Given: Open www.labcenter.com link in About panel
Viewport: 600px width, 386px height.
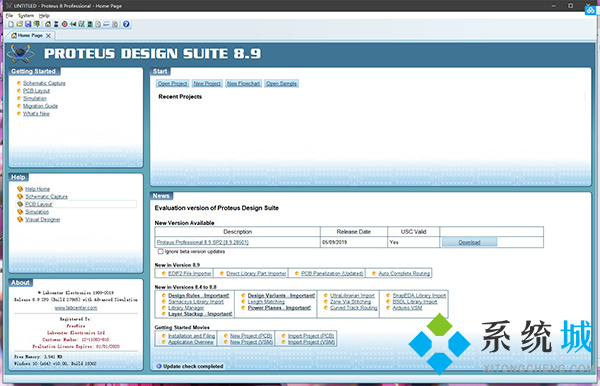Looking at the screenshot, I should point(76,308).
